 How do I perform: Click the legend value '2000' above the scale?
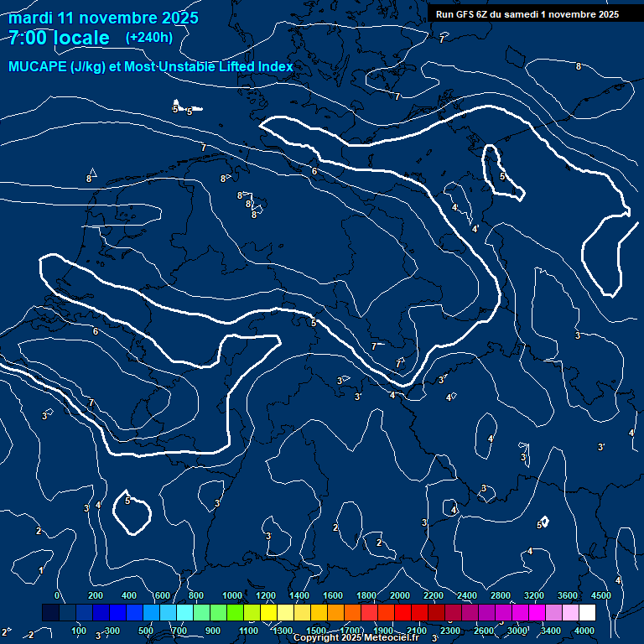pyautogui.click(x=400, y=595)
